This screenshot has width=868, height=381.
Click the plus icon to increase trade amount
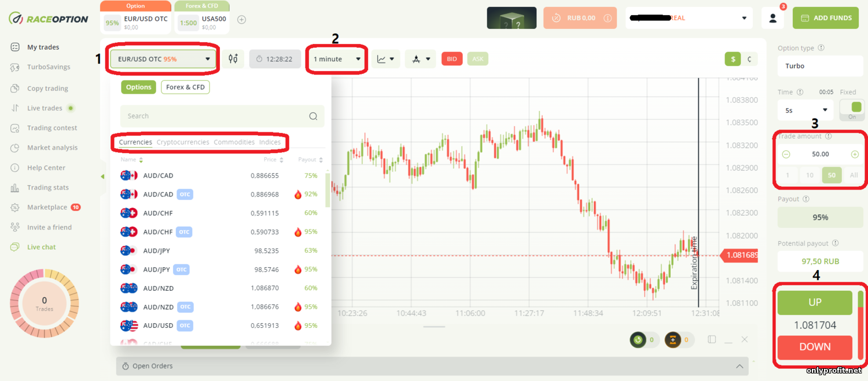[x=855, y=154]
